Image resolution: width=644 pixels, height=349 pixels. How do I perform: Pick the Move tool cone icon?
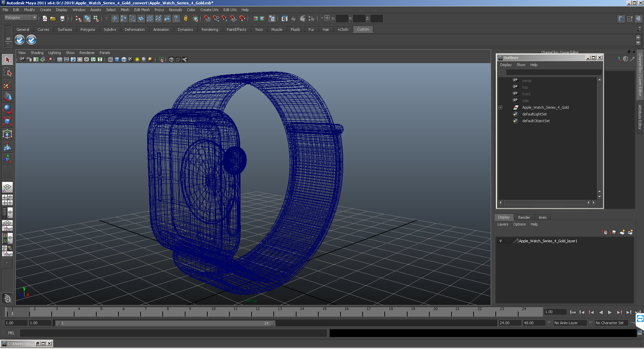click(7, 97)
